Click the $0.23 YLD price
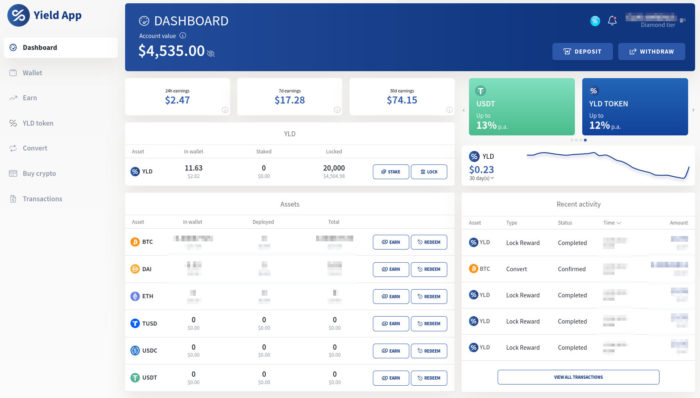The height and width of the screenshot is (398, 700). pyautogui.click(x=481, y=170)
